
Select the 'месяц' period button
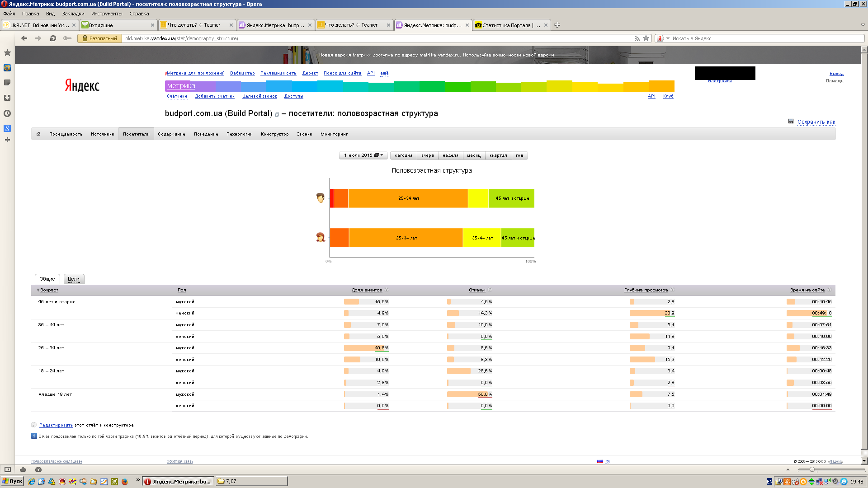[474, 155]
